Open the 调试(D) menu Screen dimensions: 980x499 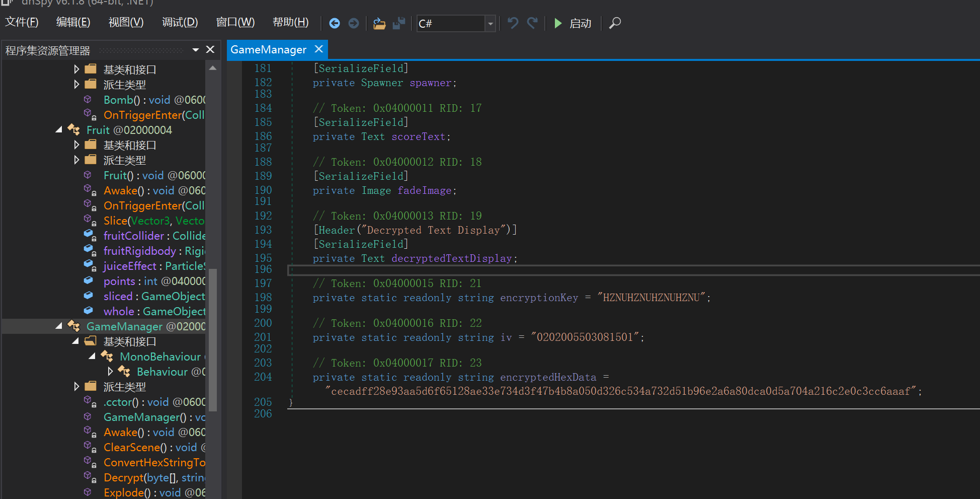point(180,23)
